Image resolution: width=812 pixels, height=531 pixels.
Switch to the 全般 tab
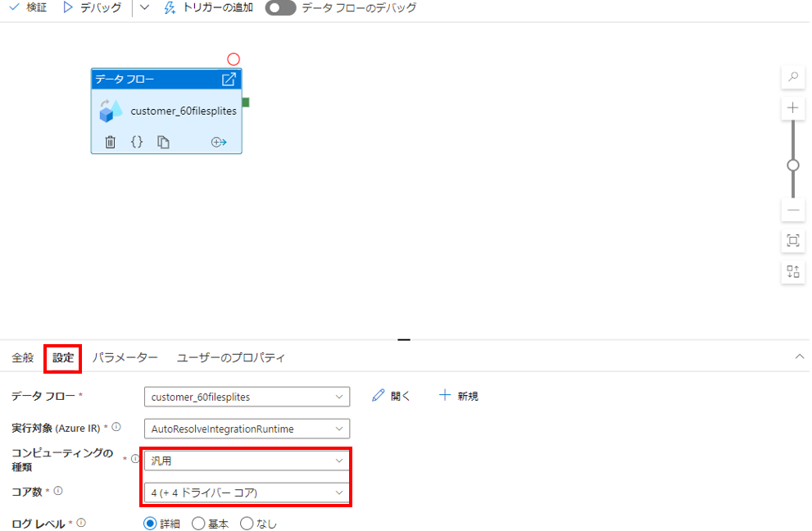[x=23, y=357]
